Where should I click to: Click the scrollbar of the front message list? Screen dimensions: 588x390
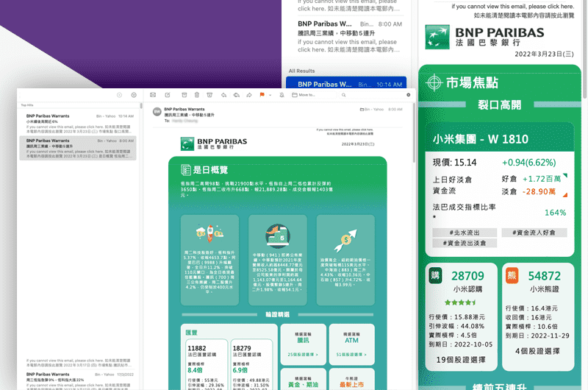pyautogui.click(x=141, y=105)
